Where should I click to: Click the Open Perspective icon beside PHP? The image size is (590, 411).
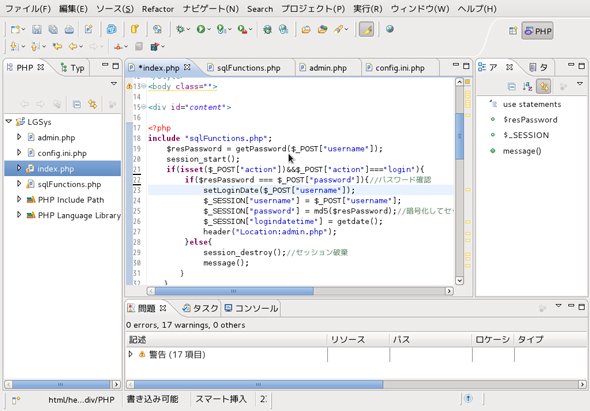(513, 31)
